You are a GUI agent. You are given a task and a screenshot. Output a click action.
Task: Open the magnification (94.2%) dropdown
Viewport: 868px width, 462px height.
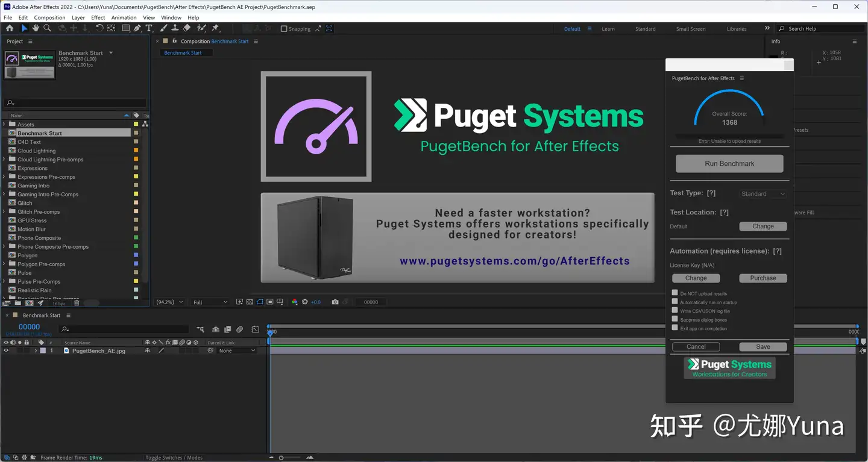(170, 302)
